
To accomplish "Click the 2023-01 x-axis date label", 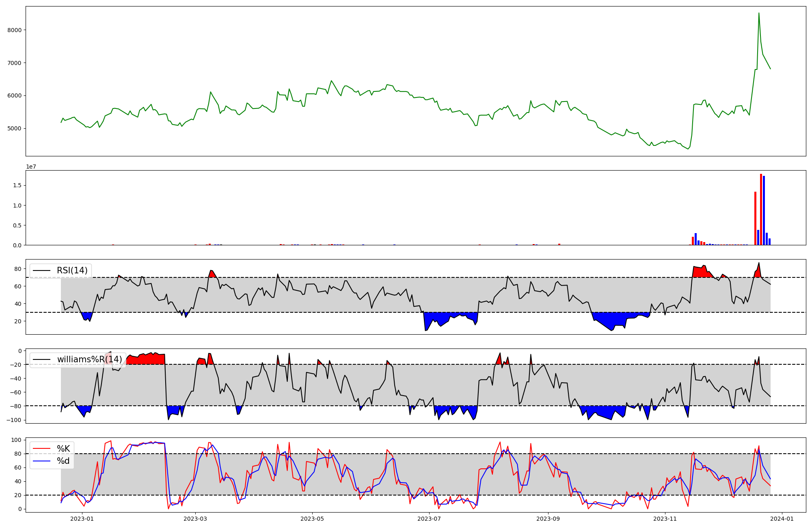I will (x=82, y=519).
